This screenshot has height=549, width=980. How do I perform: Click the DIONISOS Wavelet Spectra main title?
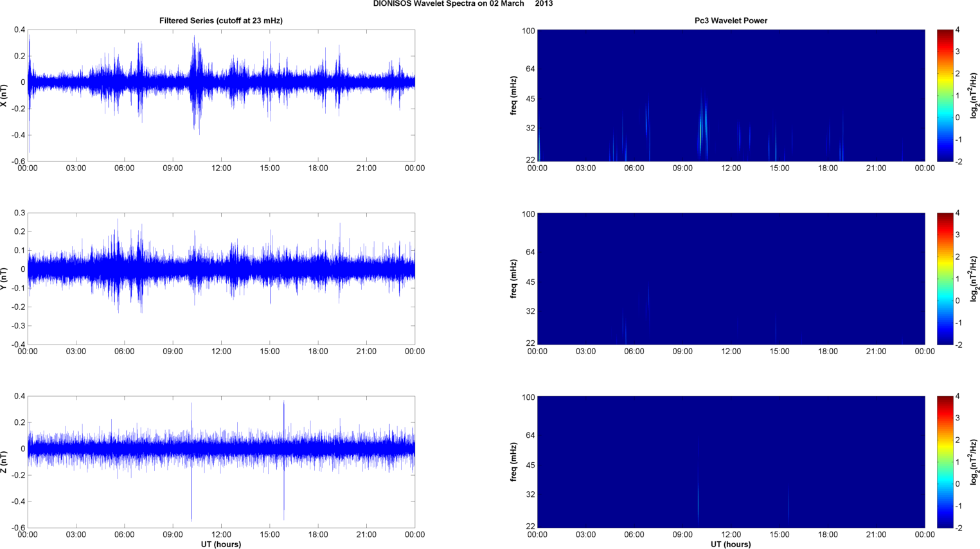463,4
